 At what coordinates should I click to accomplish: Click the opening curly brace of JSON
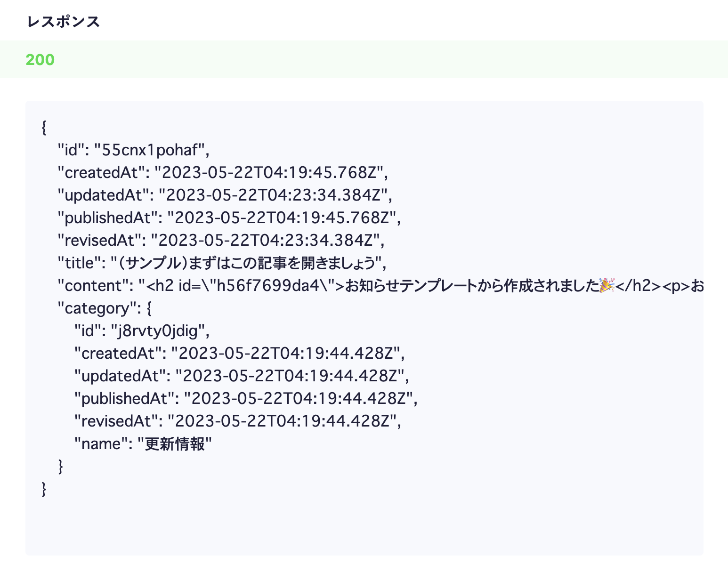pyautogui.click(x=44, y=128)
